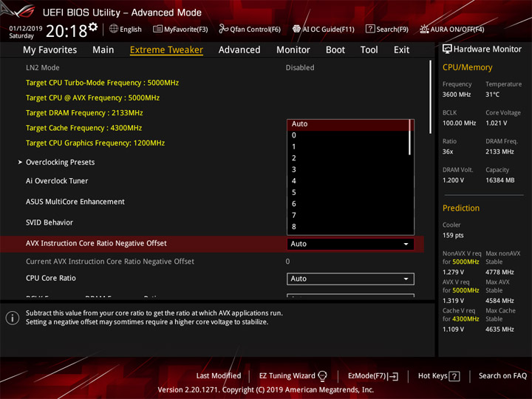
Task: Click Core Voltage 1.021 V reading
Action: point(497,123)
